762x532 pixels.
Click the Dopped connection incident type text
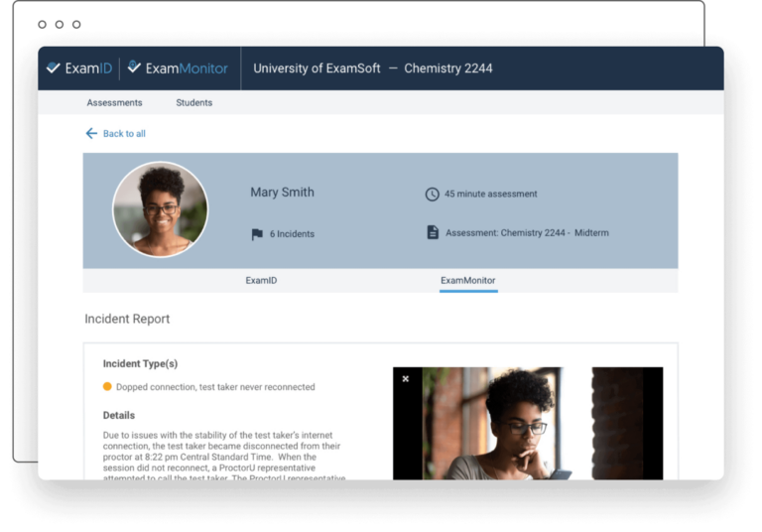click(215, 387)
